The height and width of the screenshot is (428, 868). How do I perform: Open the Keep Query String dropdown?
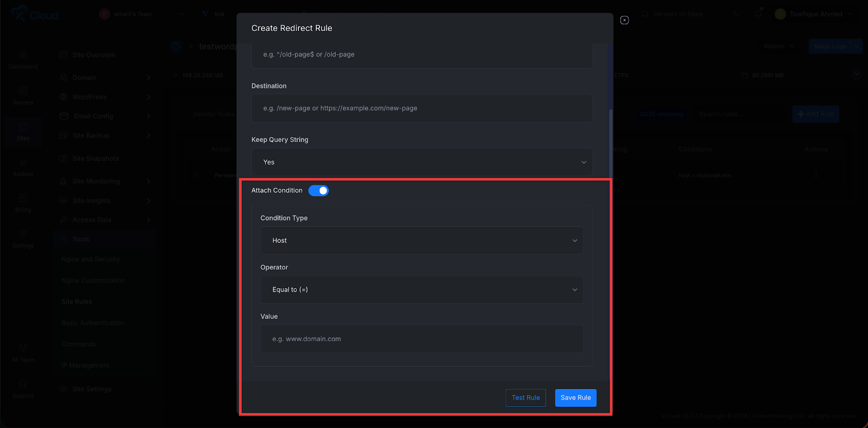click(422, 162)
